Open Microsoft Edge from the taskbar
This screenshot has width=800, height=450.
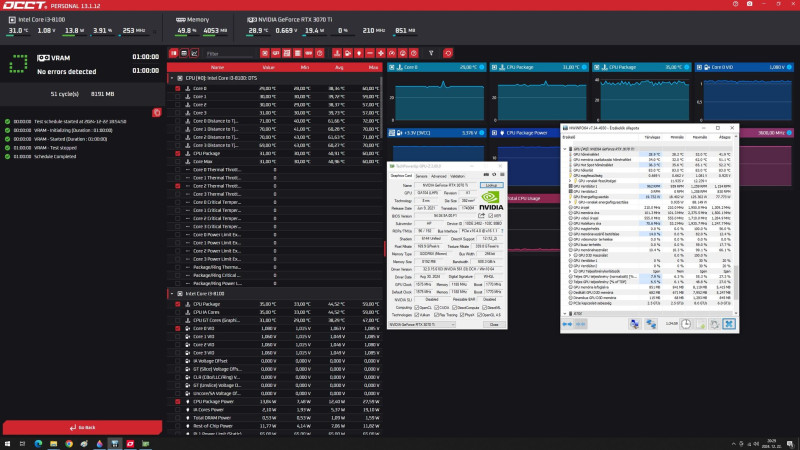[x=38, y=444]
